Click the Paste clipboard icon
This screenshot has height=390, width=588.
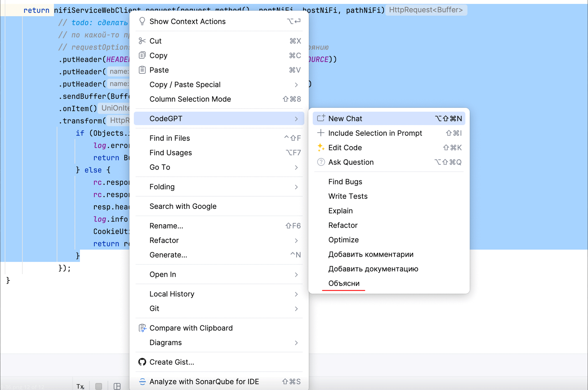(x=142, y=70)
